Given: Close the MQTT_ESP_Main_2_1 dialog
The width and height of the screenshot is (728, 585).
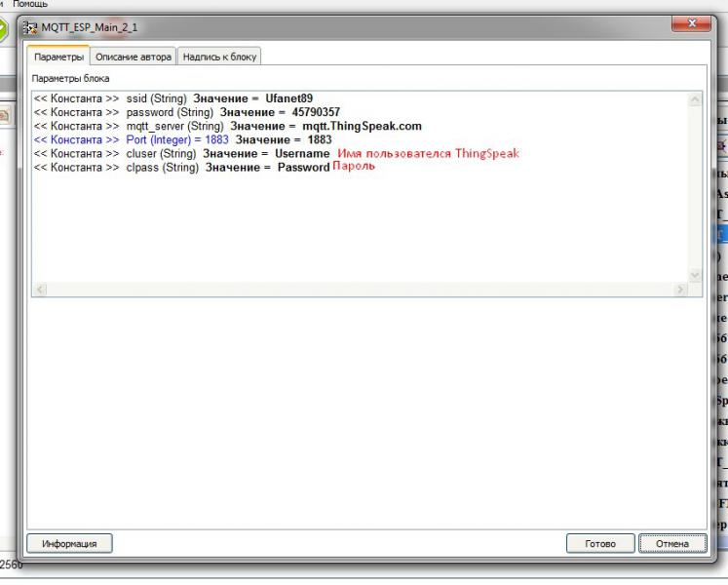Looking at the screenshot, I should [x=691, y=23].
